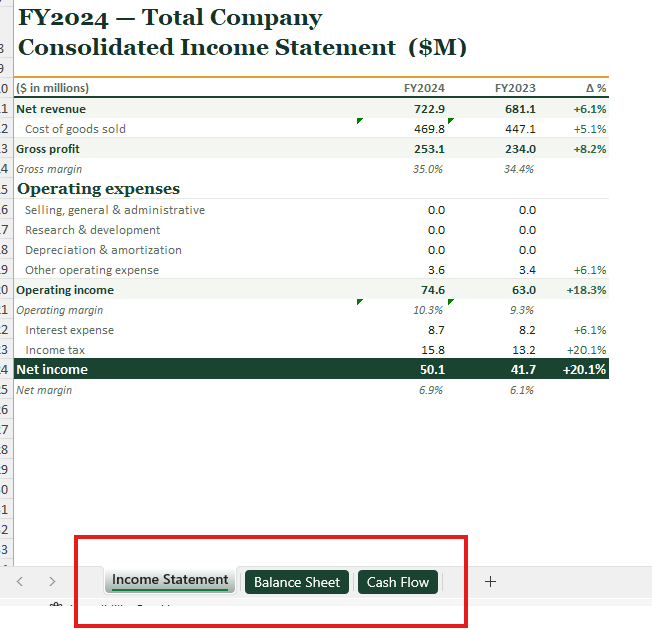Viewport: 652px width, 629px height.
Task: Click Research & development label
Action: (92, 230)
